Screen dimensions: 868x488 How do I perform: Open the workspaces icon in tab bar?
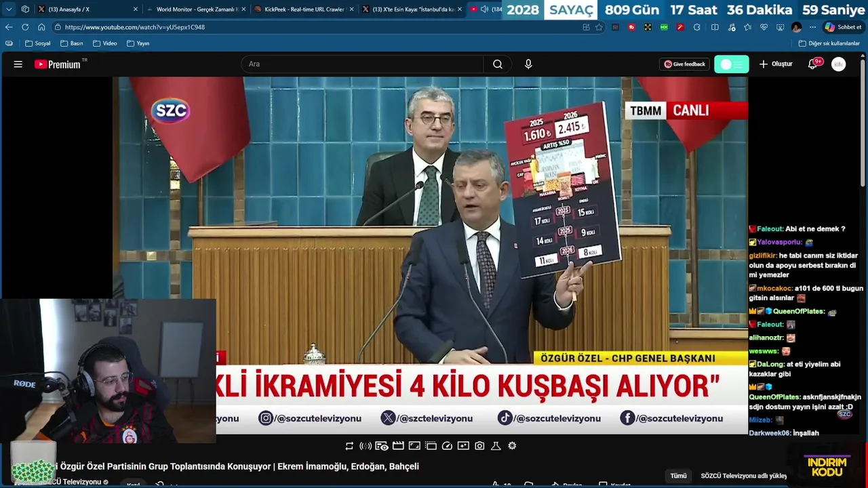(x=25, y=9)
